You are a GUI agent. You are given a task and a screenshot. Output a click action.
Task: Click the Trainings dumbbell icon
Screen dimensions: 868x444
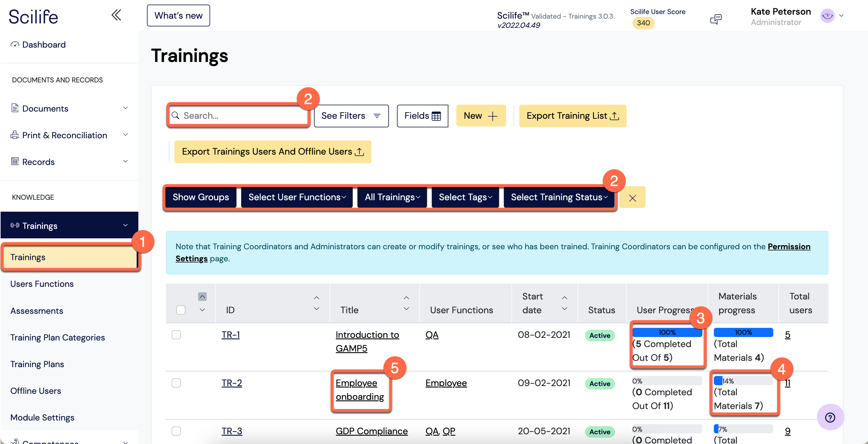point(15,225)
